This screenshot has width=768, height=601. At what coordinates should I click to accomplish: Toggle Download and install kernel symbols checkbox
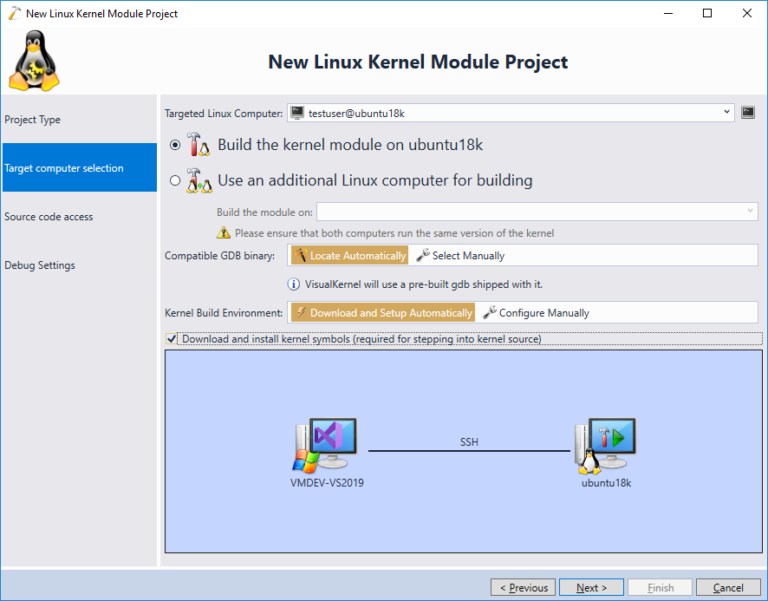[x=171, y=338]
